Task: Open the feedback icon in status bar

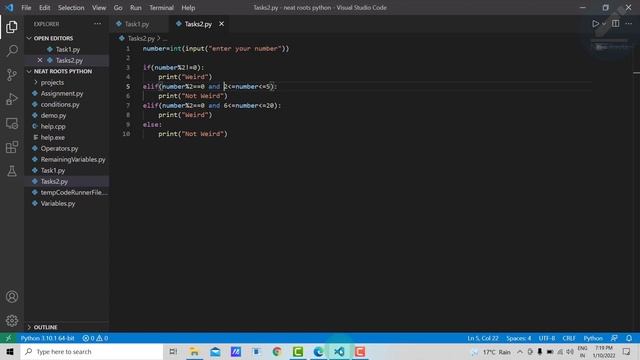Action: pyautogui.click(x=614, y=338)
